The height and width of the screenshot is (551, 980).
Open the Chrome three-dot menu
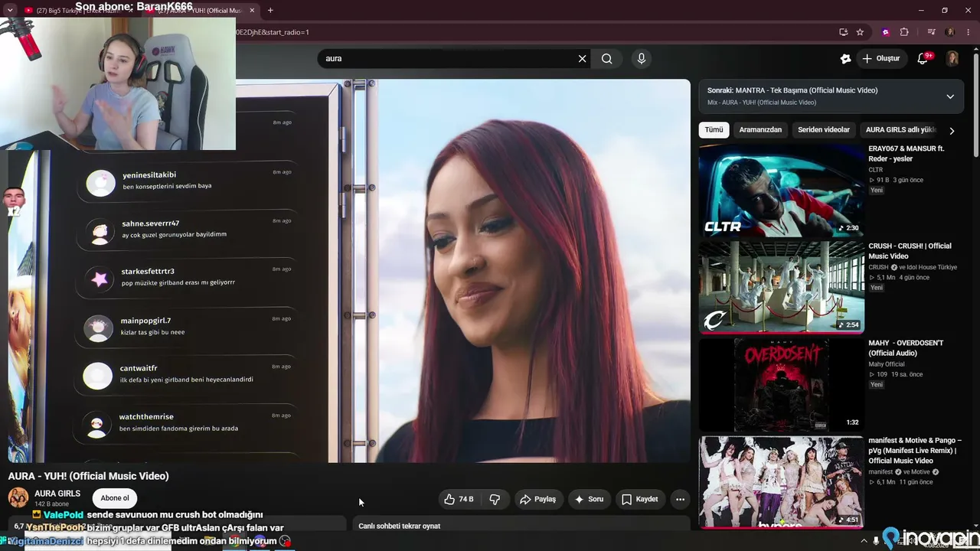(968, 32)
